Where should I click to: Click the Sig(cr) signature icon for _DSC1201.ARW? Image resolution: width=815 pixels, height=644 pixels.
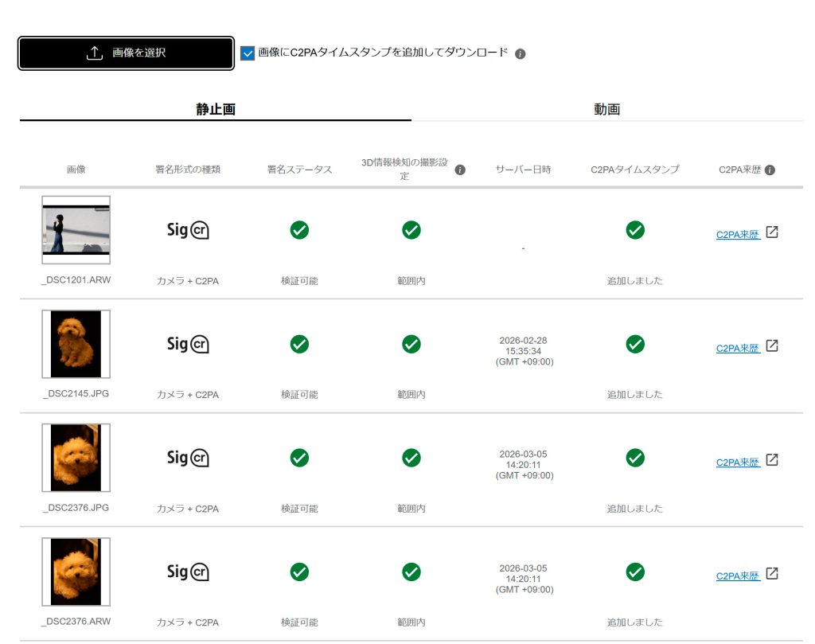(x=187, y=230)
